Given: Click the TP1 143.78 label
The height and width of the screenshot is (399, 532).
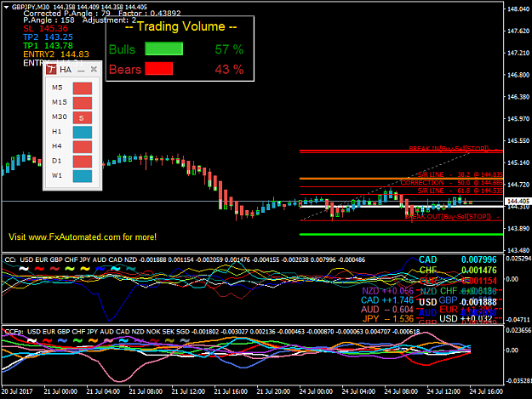Looking at the screenshot, I should click(48, 45).
